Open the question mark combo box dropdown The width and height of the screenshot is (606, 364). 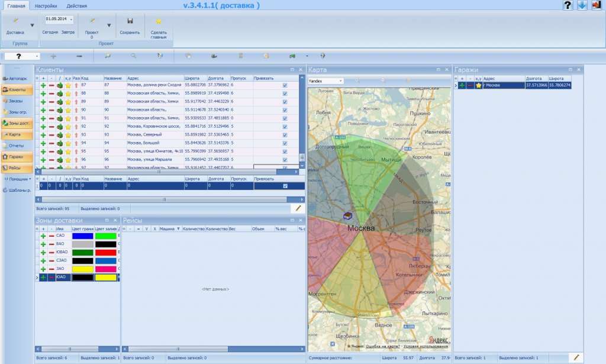(x=37, y=56)
